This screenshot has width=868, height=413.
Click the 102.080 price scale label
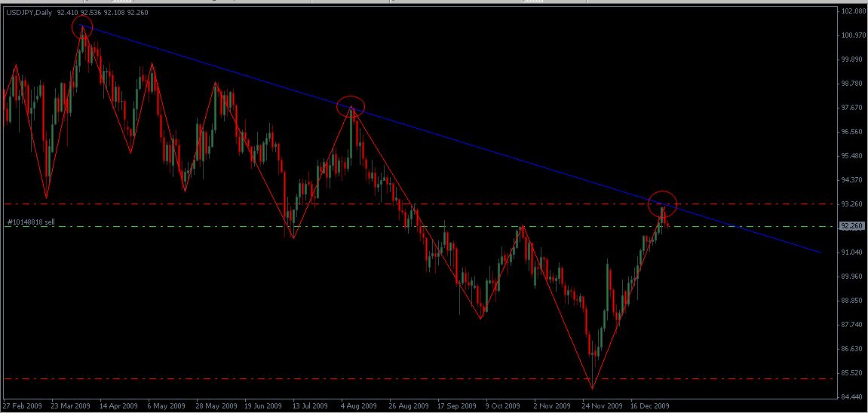coord(853,11)
